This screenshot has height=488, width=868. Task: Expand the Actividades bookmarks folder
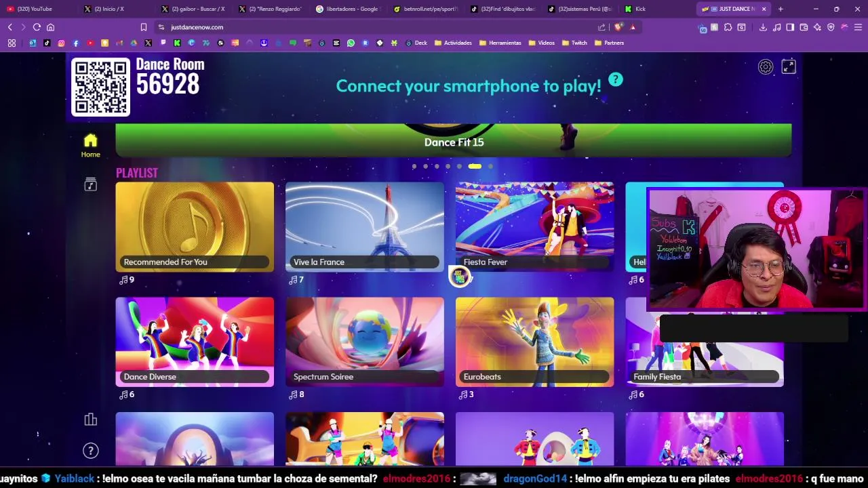click(x=453, y=43)
